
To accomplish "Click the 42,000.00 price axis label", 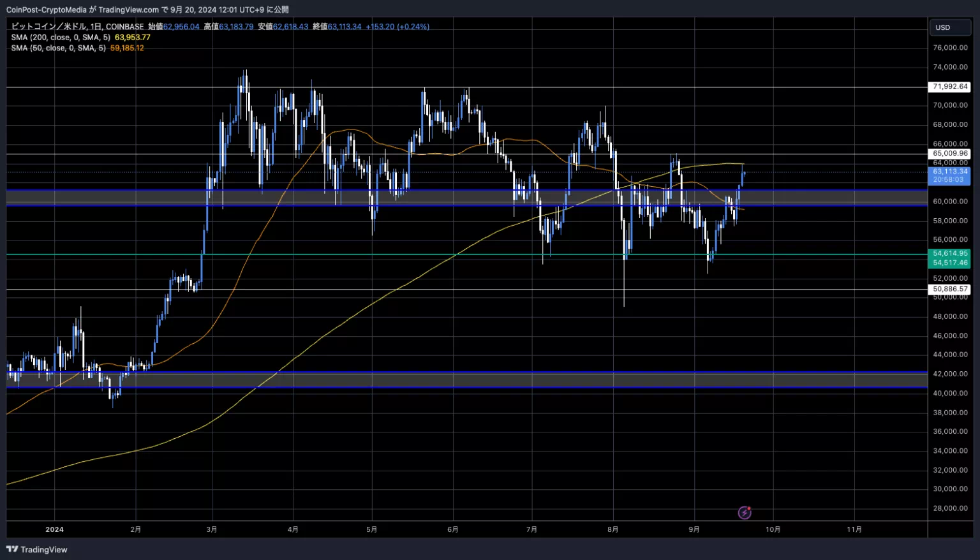I will point(950,374).
